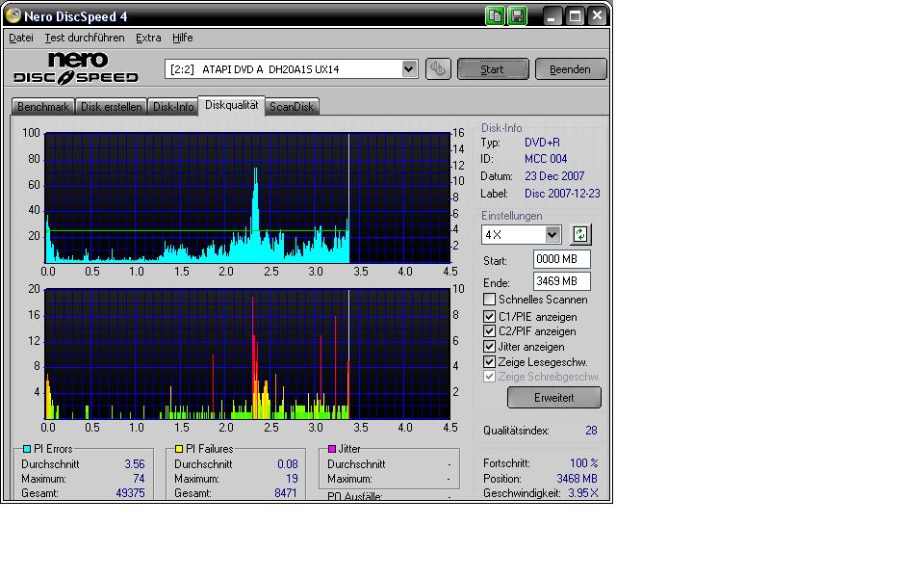The height and width of the screenshot is (578, 924).
Task: Open the ATAPI DVD drive selection dropdown
Action: tap(409, 69)
